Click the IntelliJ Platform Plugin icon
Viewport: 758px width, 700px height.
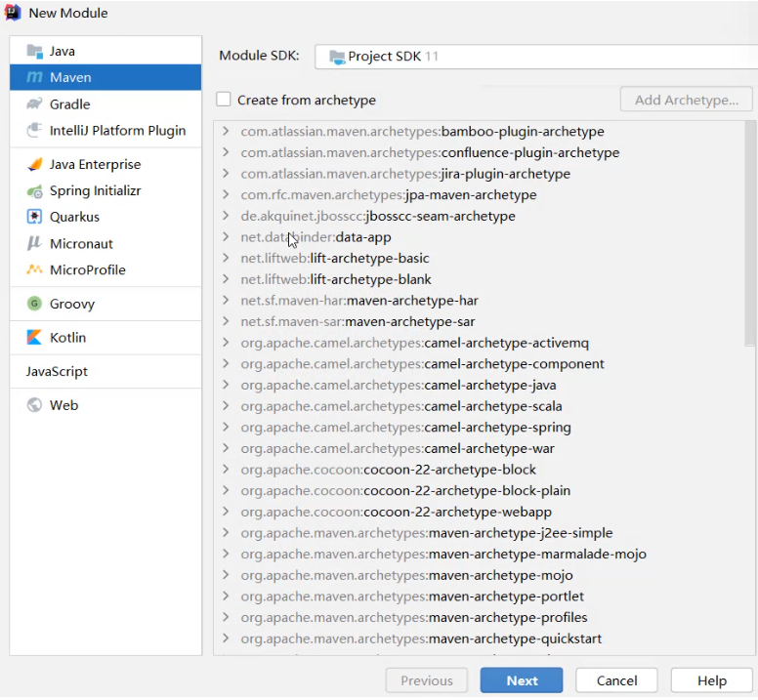[35, 131]
